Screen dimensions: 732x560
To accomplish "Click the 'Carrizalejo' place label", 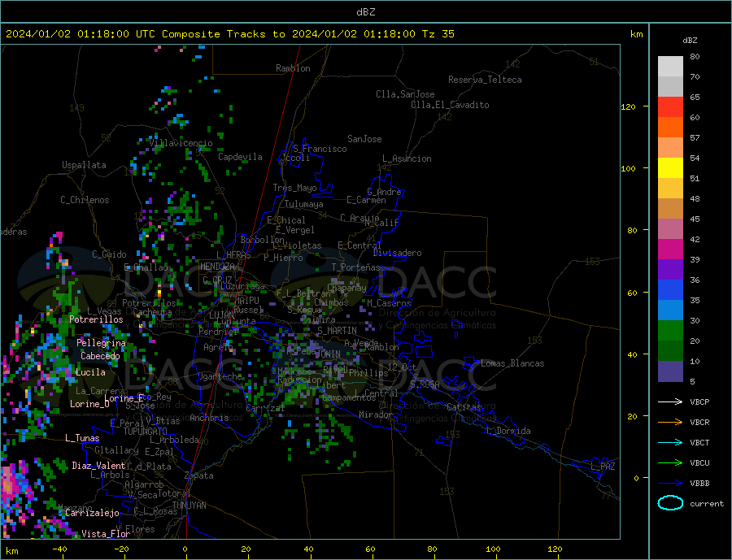I will [x=92, y=514].
